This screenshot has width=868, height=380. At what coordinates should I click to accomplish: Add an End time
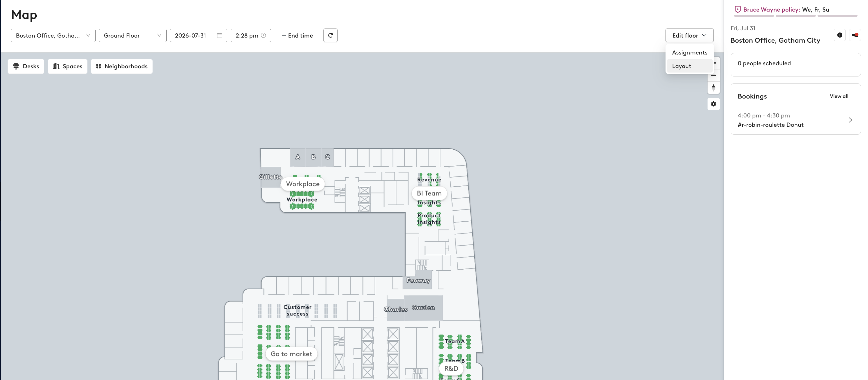pos(297,36)
